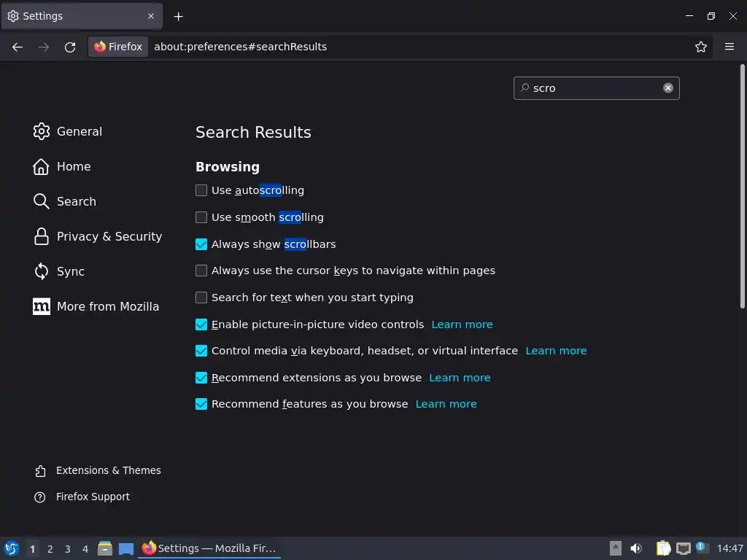Click into the settings search field
This screenshot has width=747, height=560.
(x=595, y=88)
